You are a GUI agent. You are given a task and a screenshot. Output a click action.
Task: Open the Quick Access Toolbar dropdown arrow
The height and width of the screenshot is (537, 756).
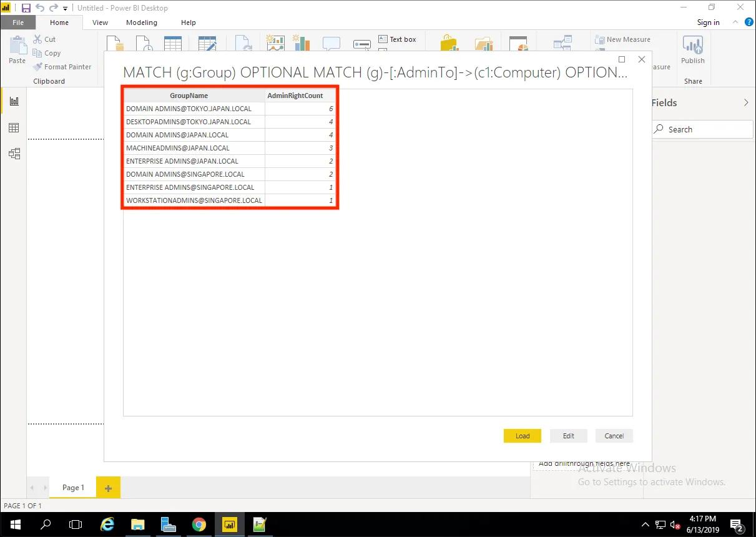[66, 9]
